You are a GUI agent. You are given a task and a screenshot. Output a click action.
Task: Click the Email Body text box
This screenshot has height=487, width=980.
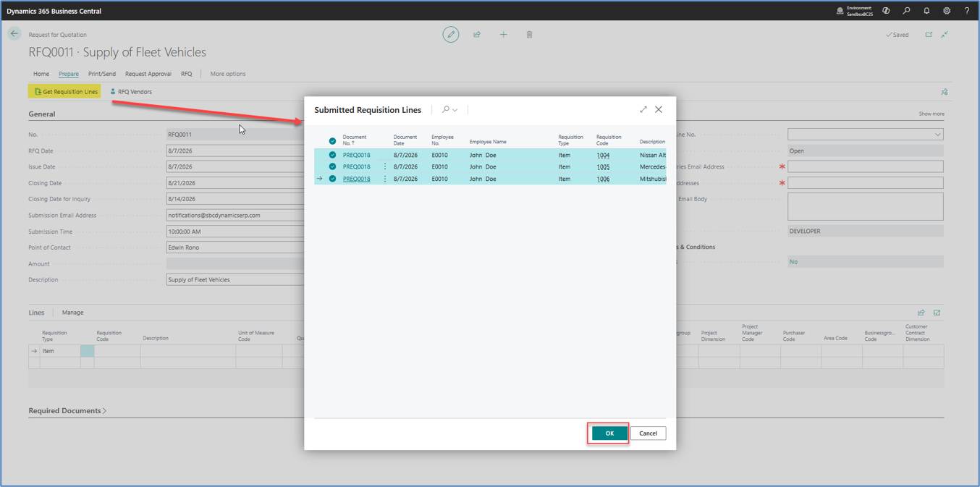pos(866,206)
